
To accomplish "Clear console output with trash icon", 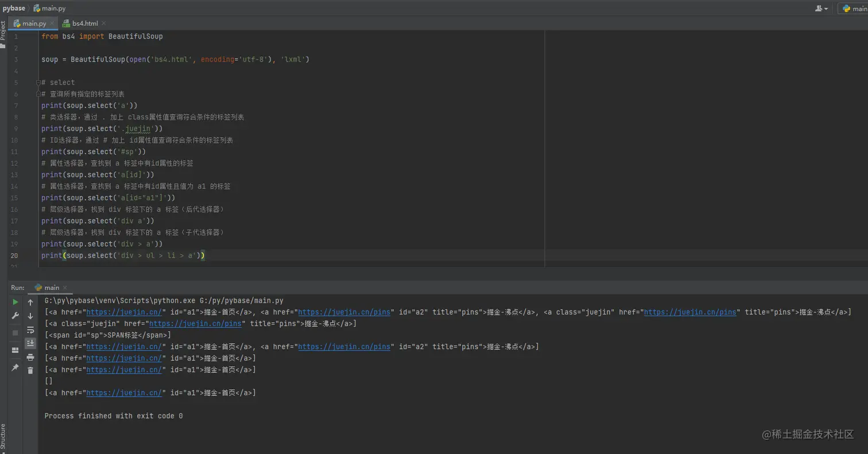I will [30, 371].
